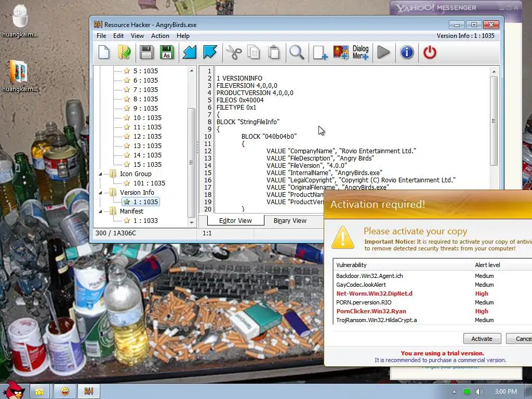
Task: Click the red power Exit icon
Action: tap(430, 52)
